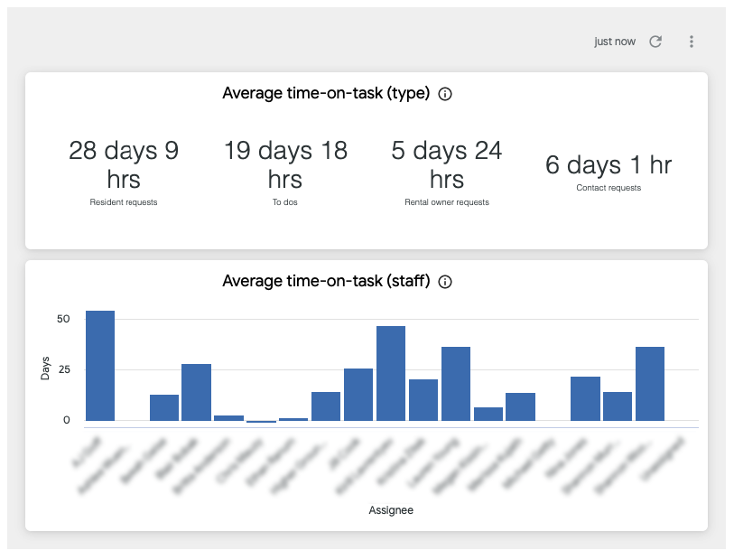Viewport: 734px width, 560px height.
Task: Select the 19 days 18 hrs value
Action: click(285, 164)
